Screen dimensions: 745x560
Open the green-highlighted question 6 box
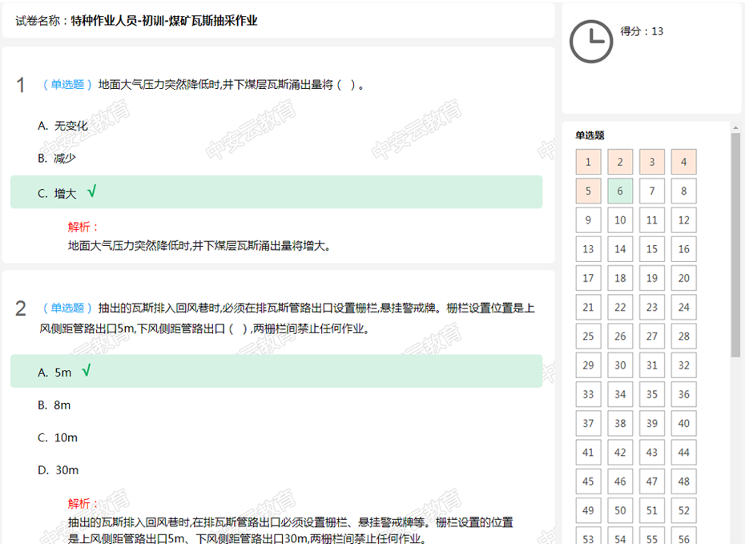pos(620,191)
